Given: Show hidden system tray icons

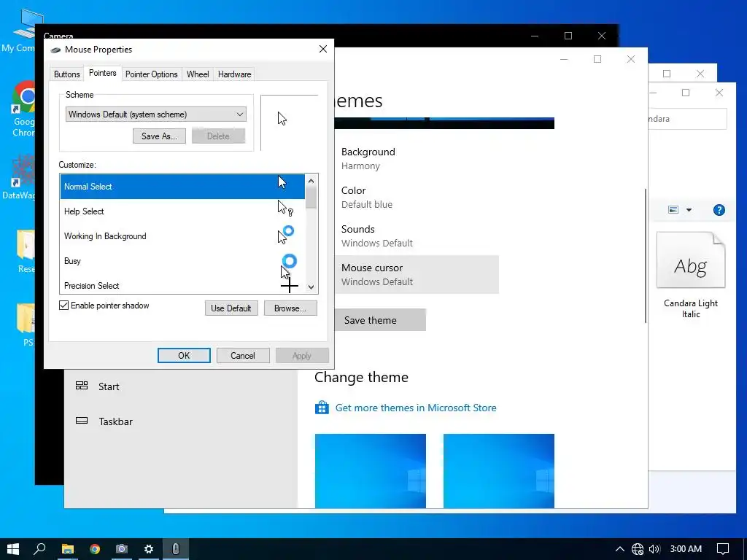Looking at the screenshot, I should pos(620,549).
